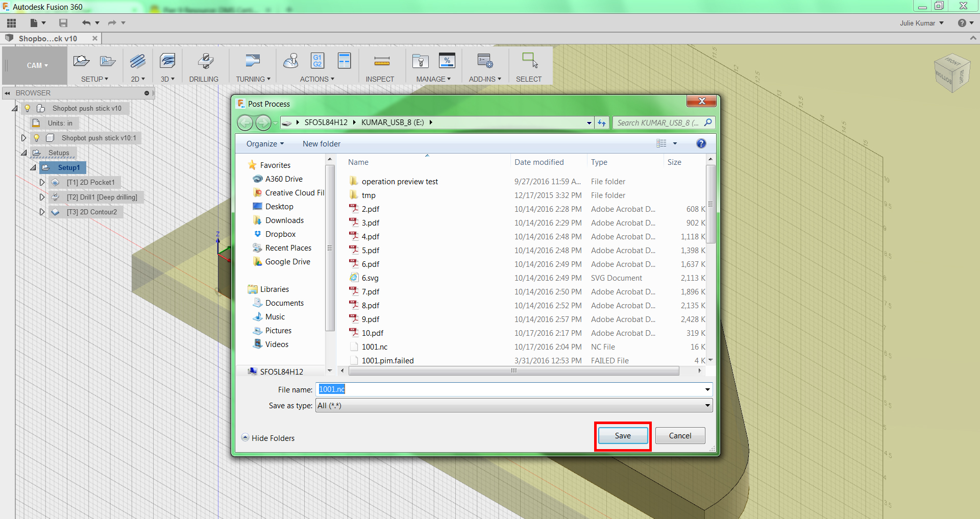Expand the Shopbot push stick v10:1 node
This screenshot has height=519, width=980.
(23, 138)
